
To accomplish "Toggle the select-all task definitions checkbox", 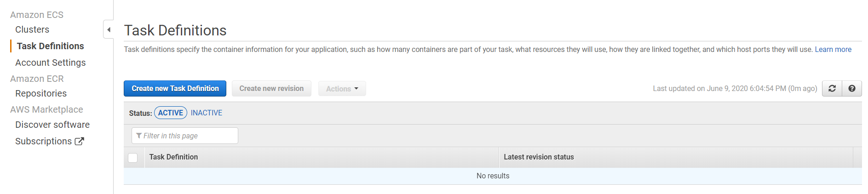I will tap(133, 158).
